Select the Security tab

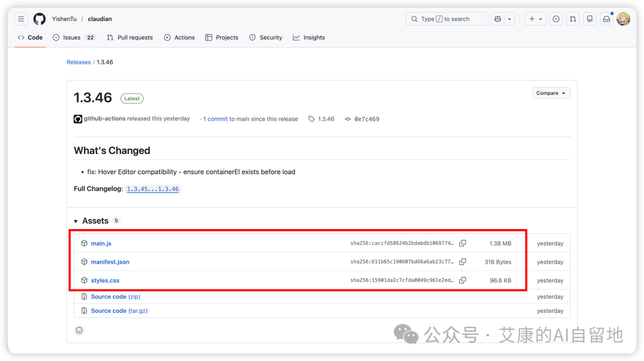pos(266,38)
